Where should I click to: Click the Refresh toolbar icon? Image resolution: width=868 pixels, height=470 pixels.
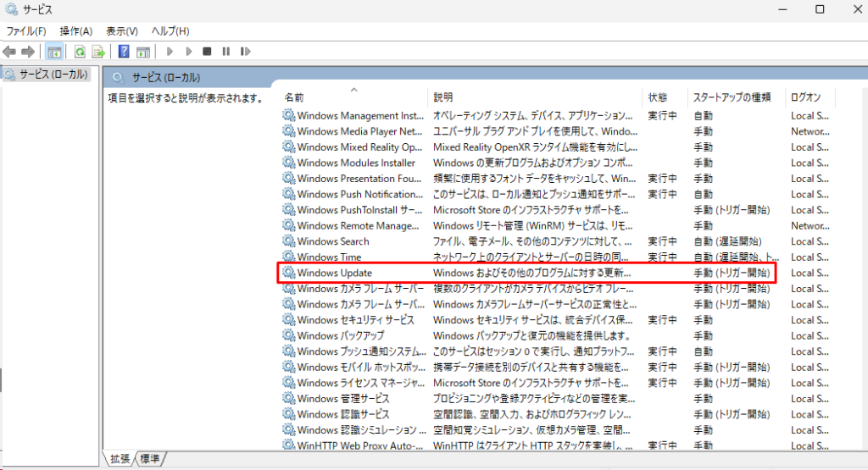(x=81, y=52)
